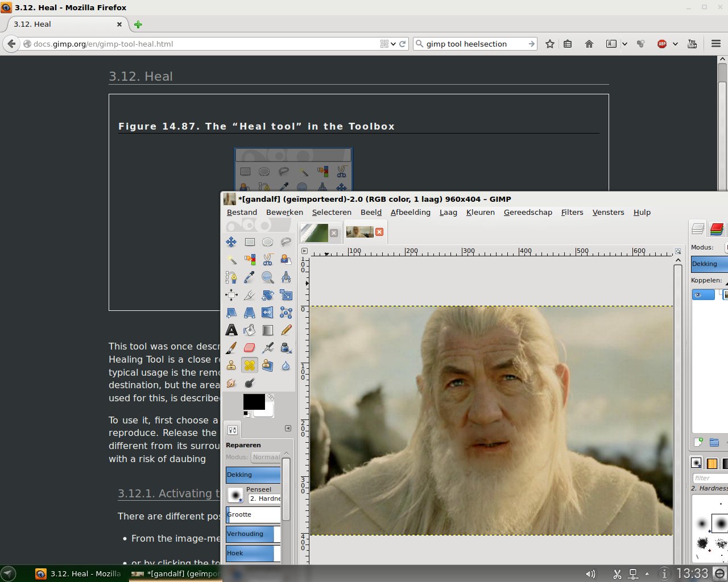Select the Move tool in GIMP toolbox
The height and width of the screenshot is (582, 728).
(231, 242)
